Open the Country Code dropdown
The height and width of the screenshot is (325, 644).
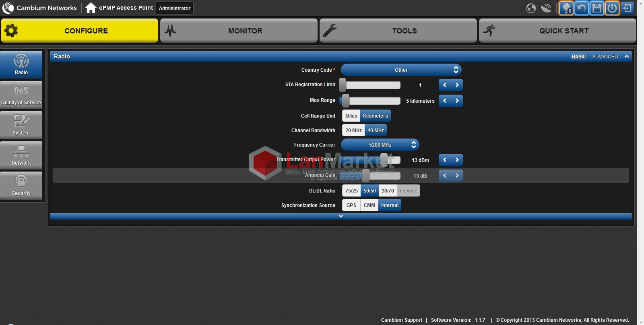401,70
